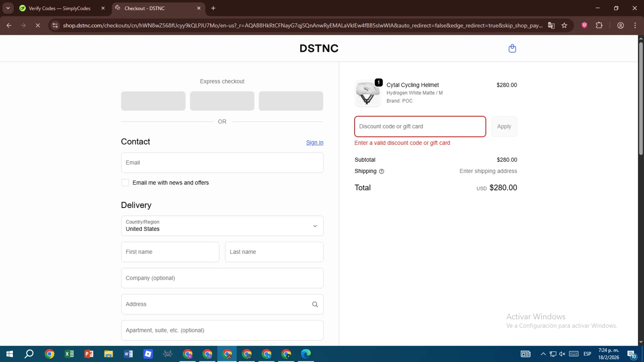644x362 pixels.
Task: Click the Enter shipping address text
Action: pos(488,171)
